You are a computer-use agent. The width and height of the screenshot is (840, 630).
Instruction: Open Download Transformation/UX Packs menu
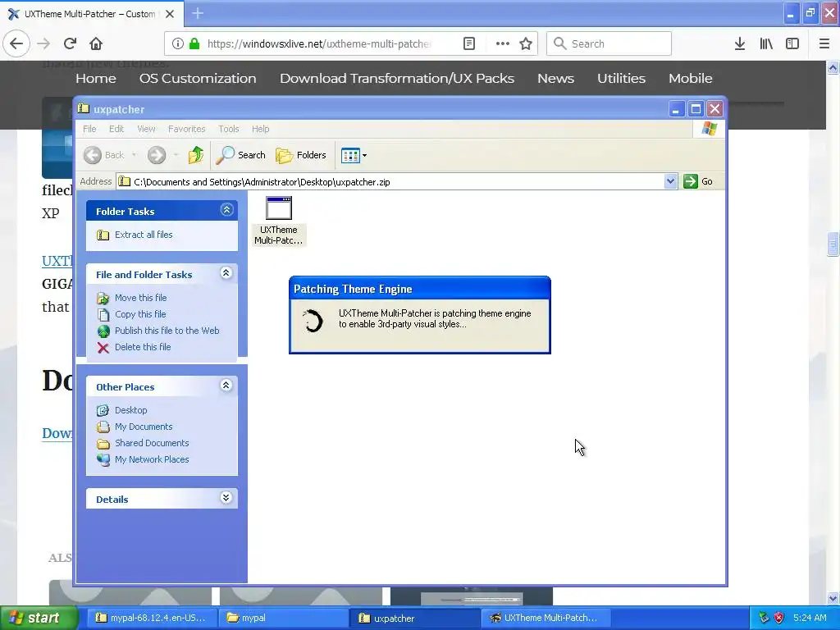click(397, 78)
